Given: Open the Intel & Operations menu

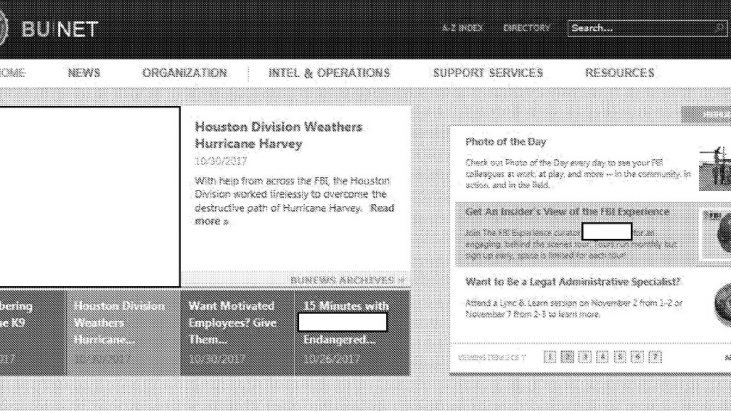Looking at the screenshot, I should [329, 73].
